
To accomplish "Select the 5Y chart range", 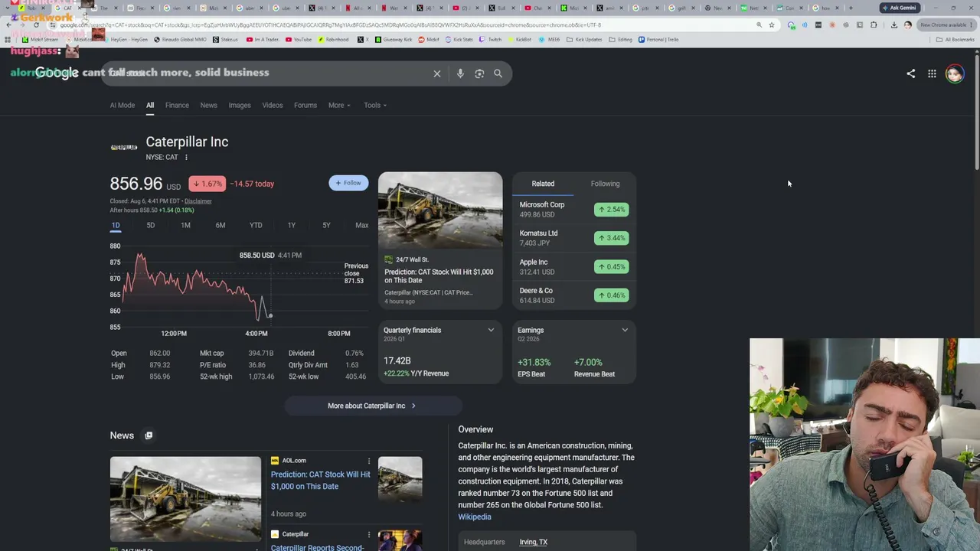I will click(326, 226).
